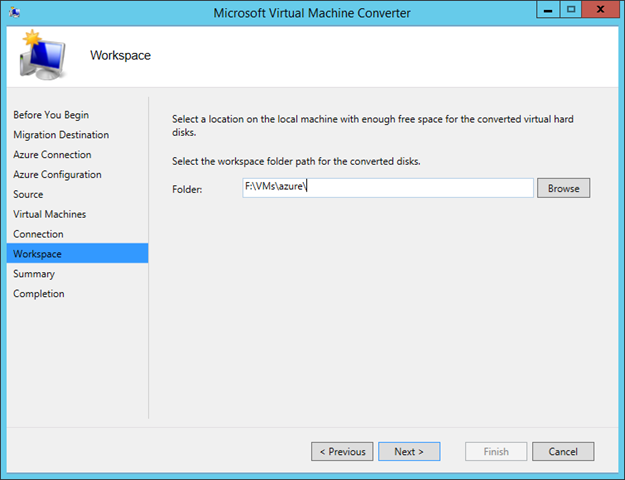Click the app icon in the title bar

point(15,12)
